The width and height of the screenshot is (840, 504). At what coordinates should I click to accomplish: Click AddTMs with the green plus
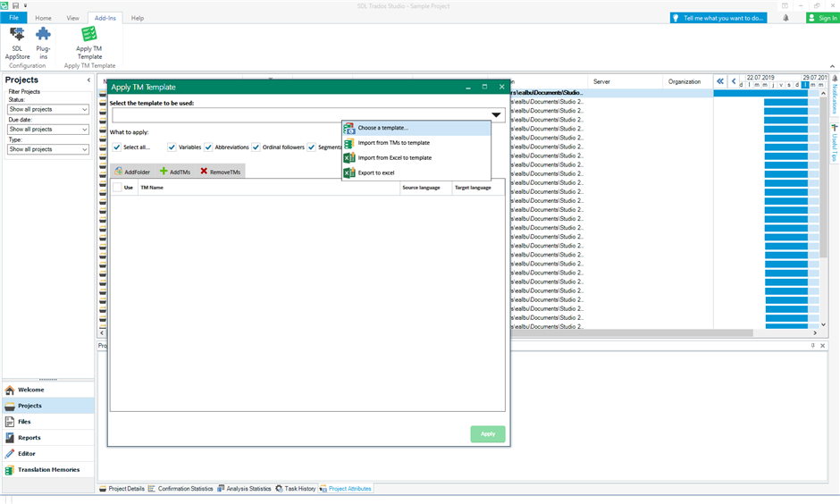(x=175, y=172)
